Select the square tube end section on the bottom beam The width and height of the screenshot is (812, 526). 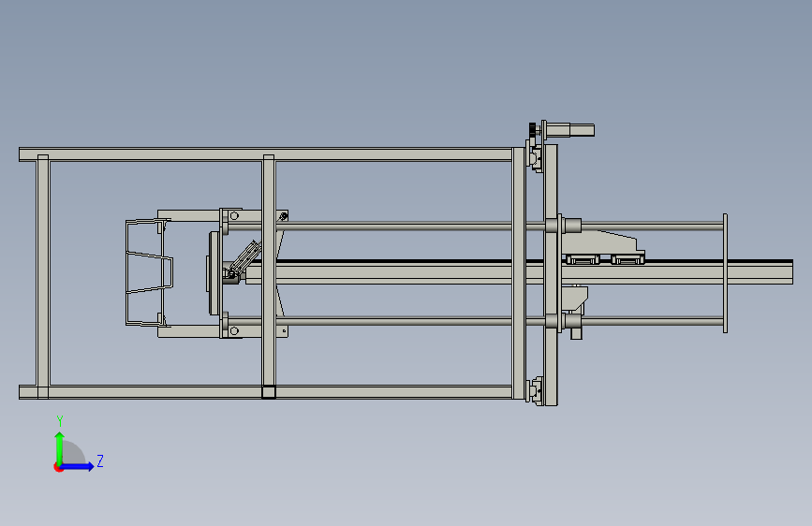(x=268, y=392)
